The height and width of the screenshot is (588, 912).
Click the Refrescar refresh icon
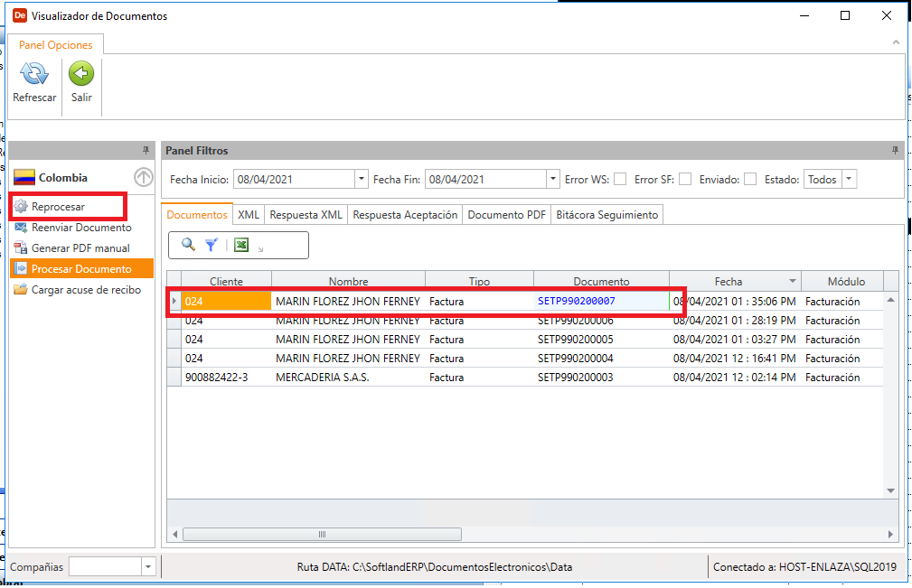34,74
